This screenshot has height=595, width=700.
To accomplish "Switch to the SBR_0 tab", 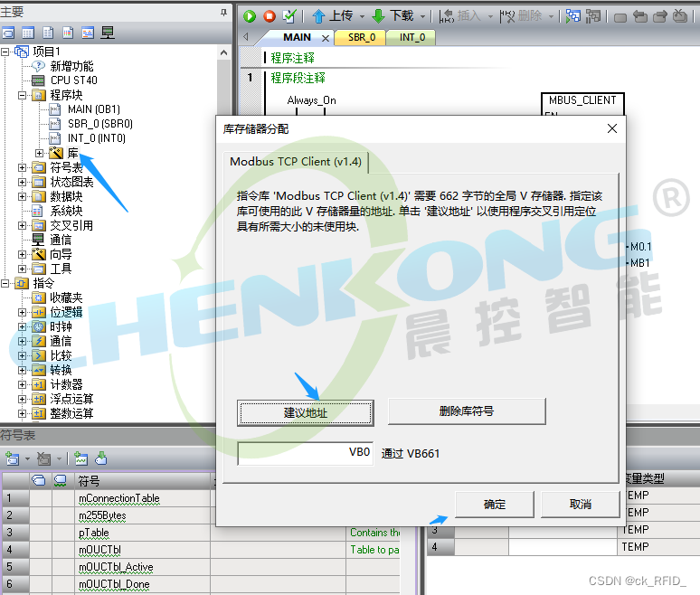I will pos(362,37).
